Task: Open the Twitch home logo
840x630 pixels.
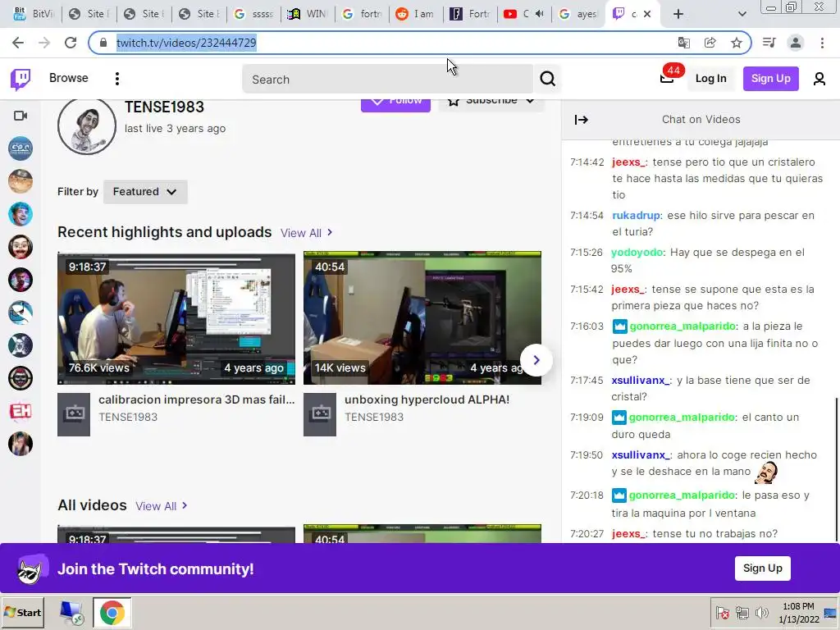Action: tap(21, 80)
